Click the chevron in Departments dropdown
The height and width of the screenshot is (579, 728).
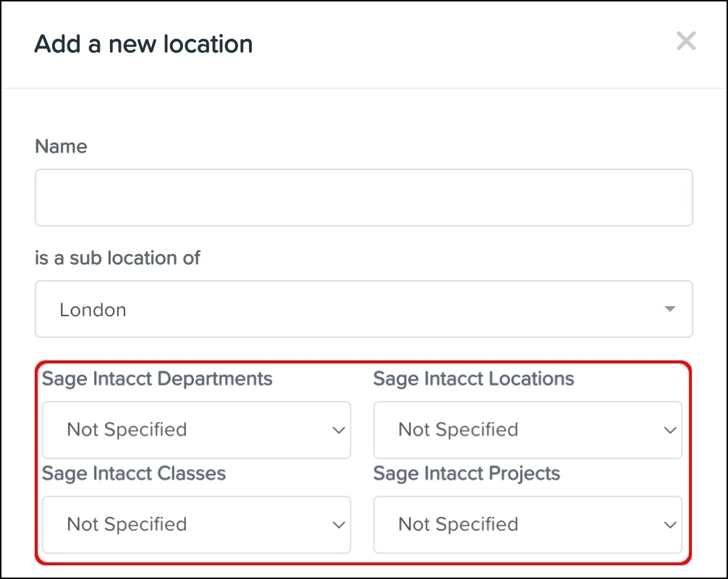click(338, 431)
